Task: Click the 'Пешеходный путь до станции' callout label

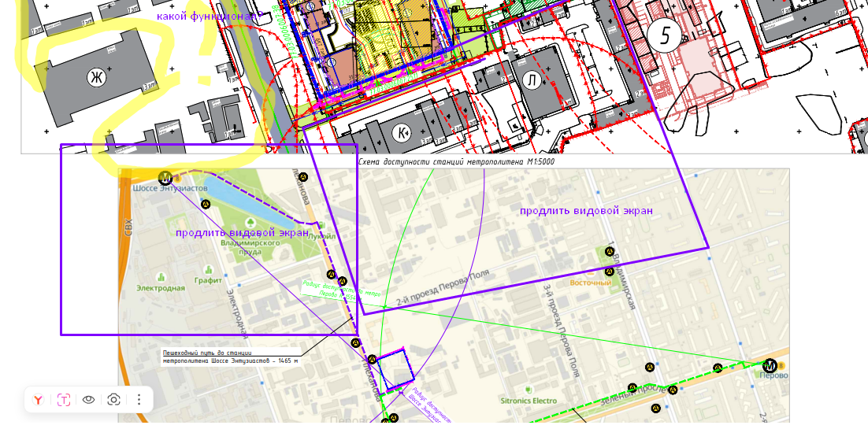Action: tap(232, 357)
